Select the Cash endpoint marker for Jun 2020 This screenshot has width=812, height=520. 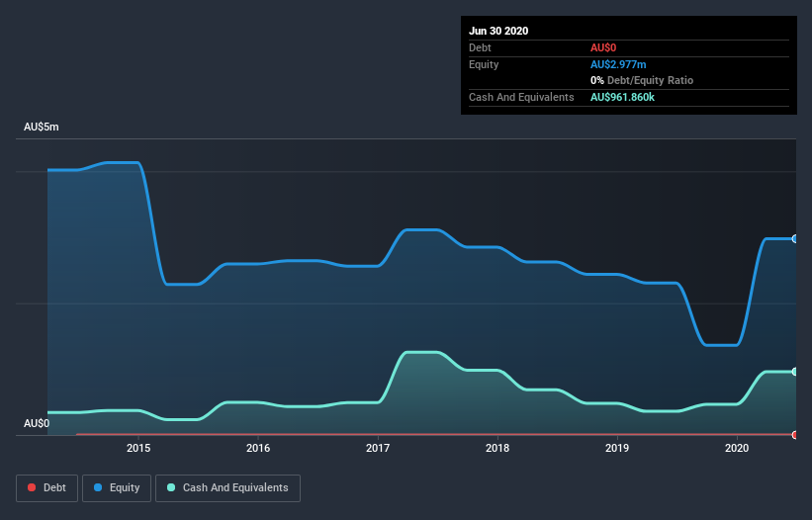(795, 372)
